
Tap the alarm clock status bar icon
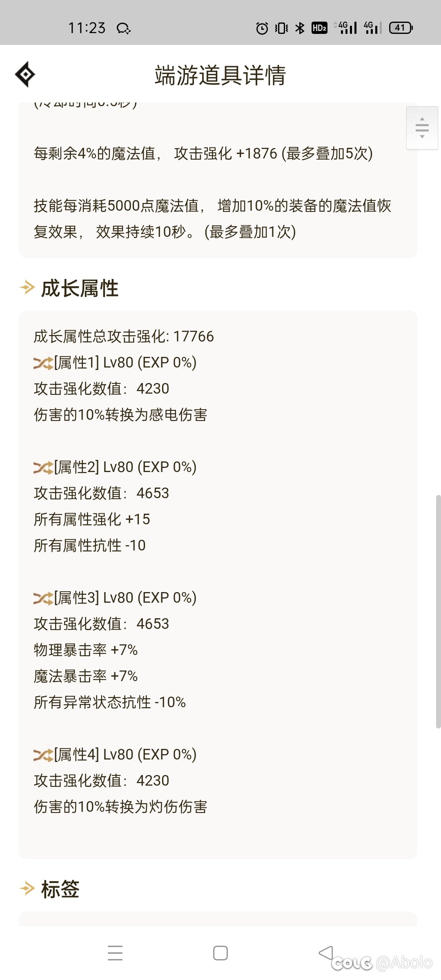(262, 28)
